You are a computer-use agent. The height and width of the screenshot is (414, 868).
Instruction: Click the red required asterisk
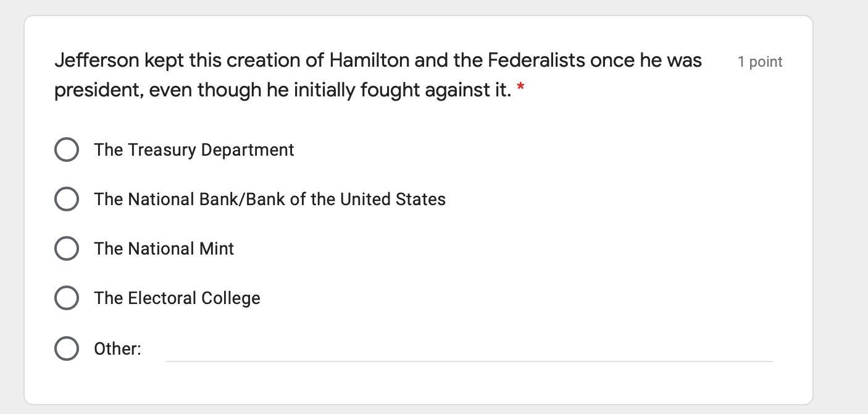click(x=520, y=88)
